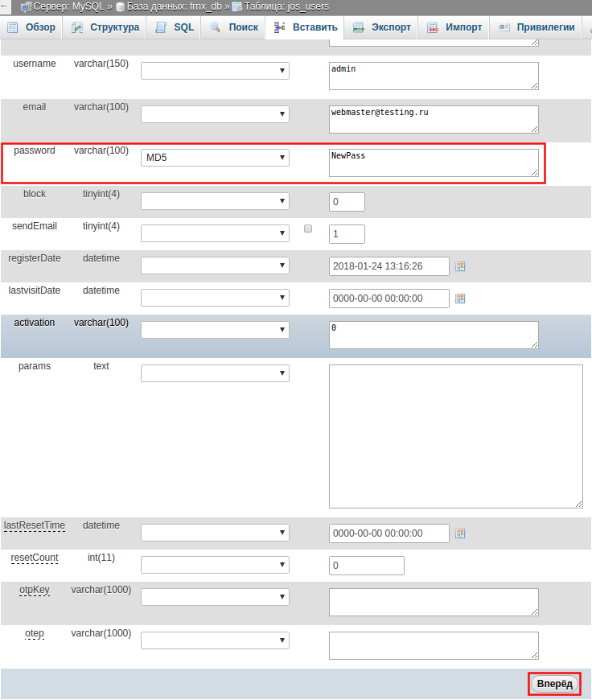Focus the activation text area

tap(434, 335)
